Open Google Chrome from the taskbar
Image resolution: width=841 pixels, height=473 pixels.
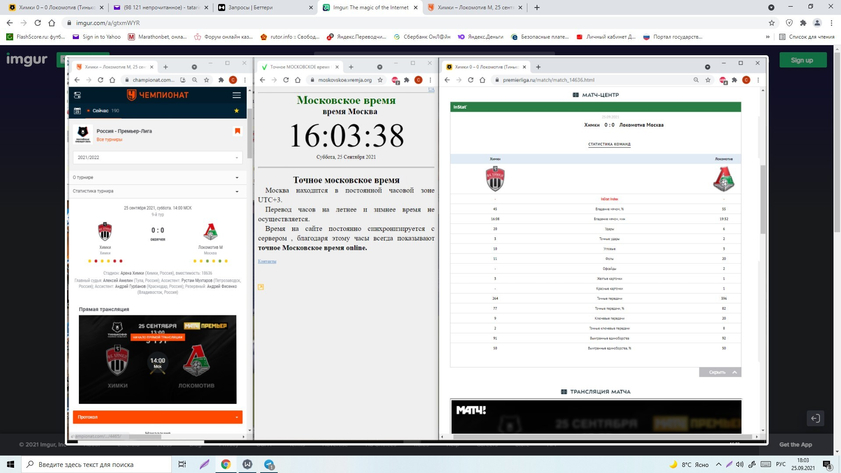tap(226, 464)
